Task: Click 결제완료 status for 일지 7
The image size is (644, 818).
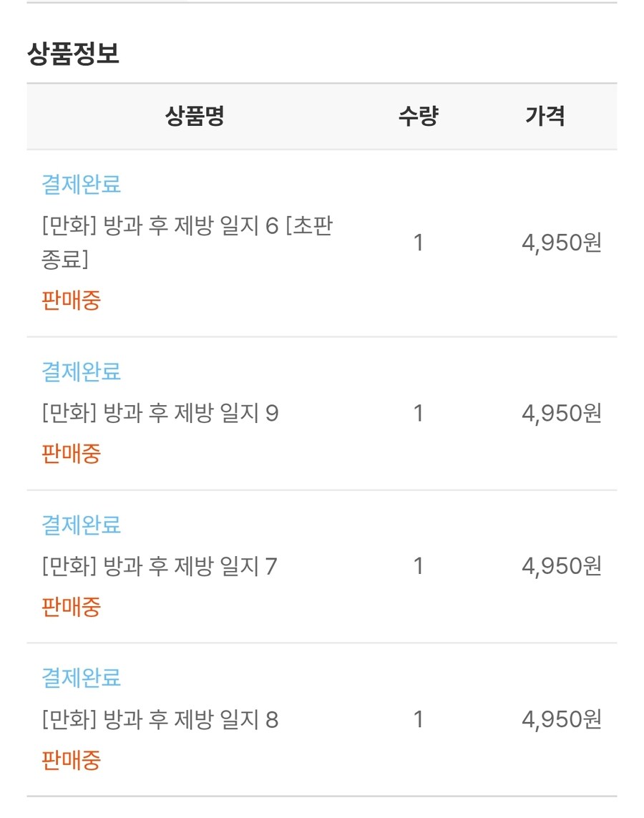Action: (82, 525)
